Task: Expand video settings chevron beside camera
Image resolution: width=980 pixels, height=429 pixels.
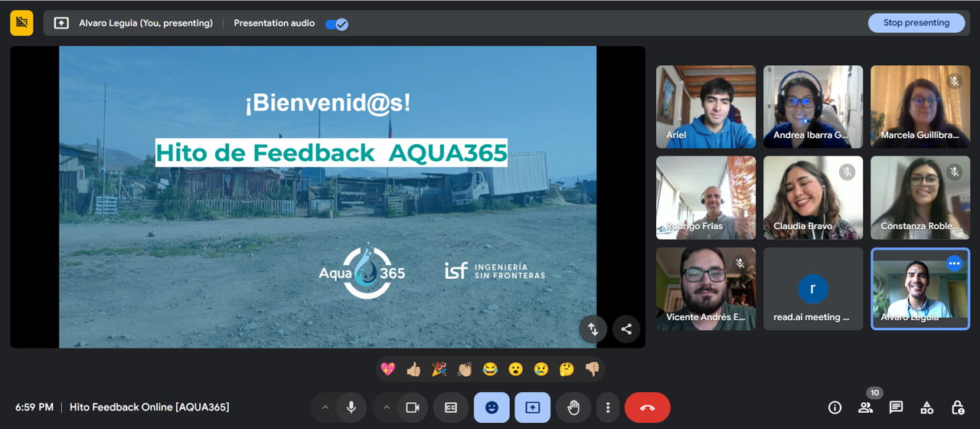Action: coord(386,408)
